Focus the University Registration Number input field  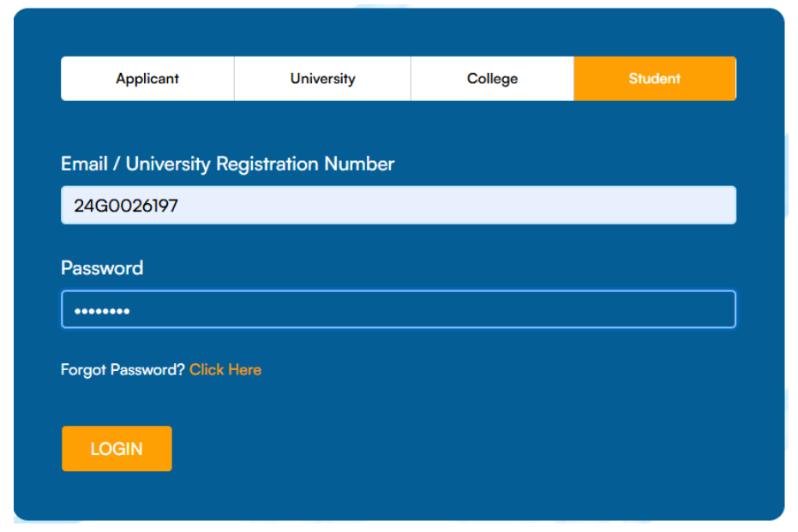click(399, 206)
